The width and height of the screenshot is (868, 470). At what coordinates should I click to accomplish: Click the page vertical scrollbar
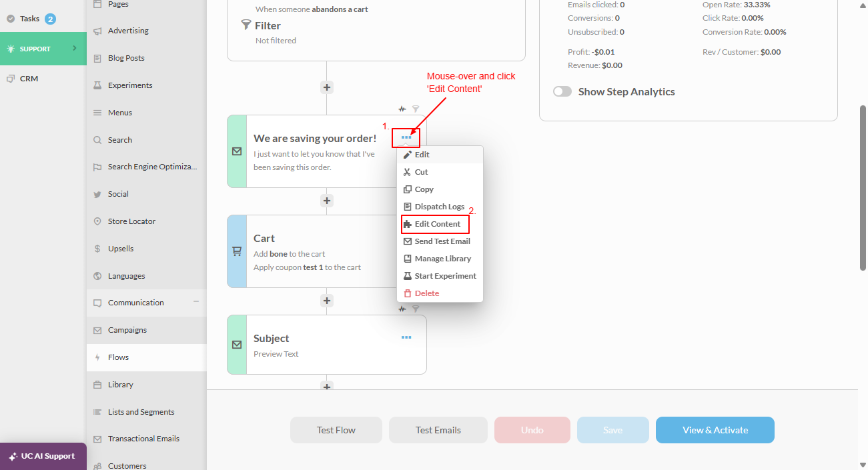click(863, 187)
